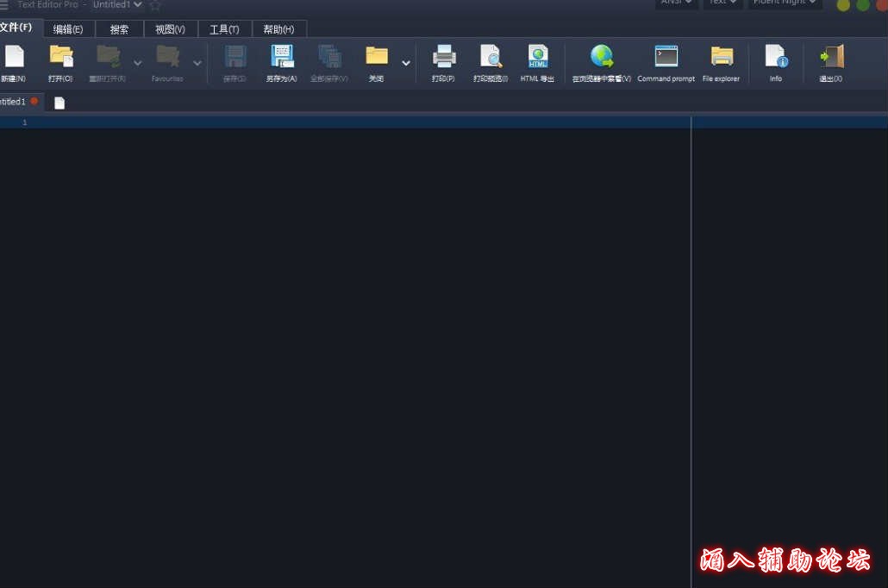Viewport: 888px width, 588px height.
Task: Expand the dropdown arrow next to 关闭
Action: click(406, 63)
